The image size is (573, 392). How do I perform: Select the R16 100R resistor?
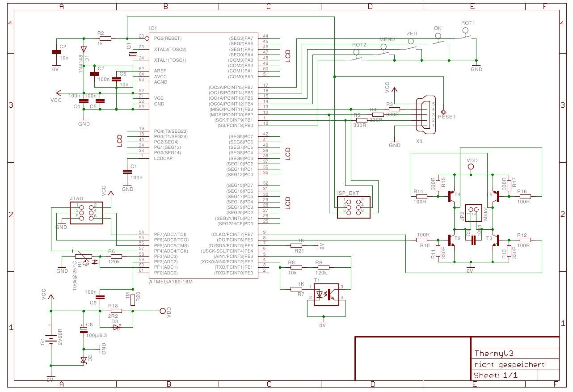[524, 196]
